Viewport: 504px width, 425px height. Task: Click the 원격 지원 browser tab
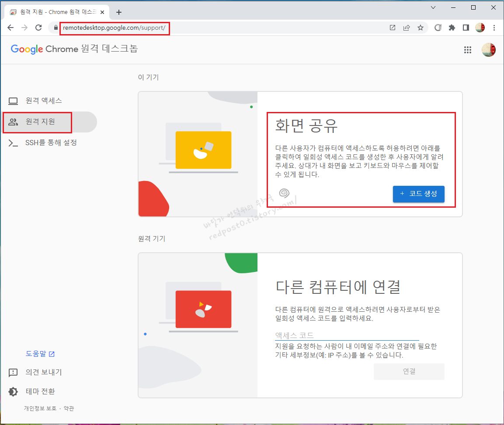(x=57, y=12)
